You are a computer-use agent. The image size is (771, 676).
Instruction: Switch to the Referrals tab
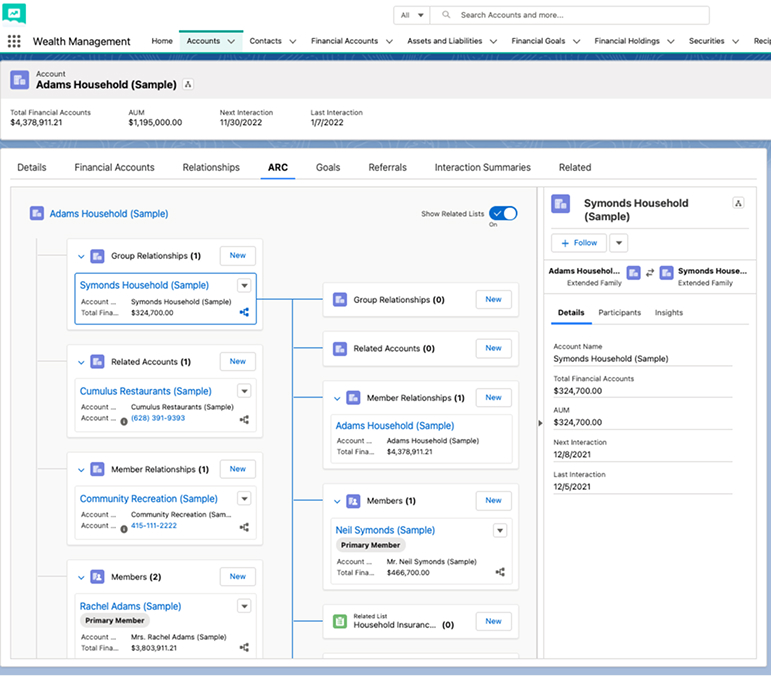387,168
